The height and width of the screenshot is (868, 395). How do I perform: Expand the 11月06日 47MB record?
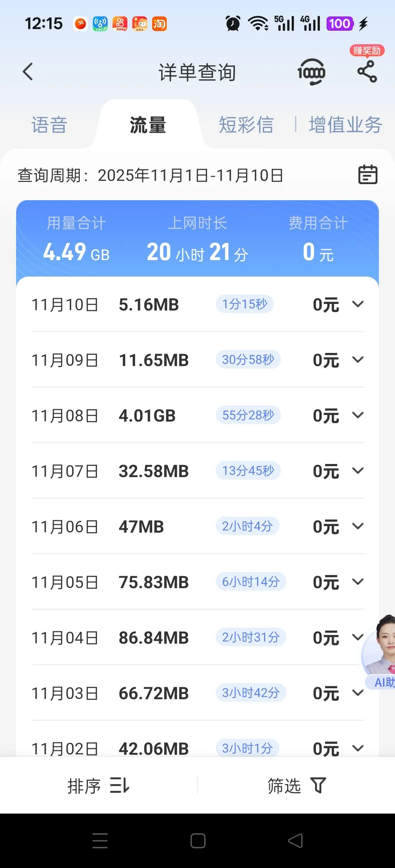coord(358,526)
